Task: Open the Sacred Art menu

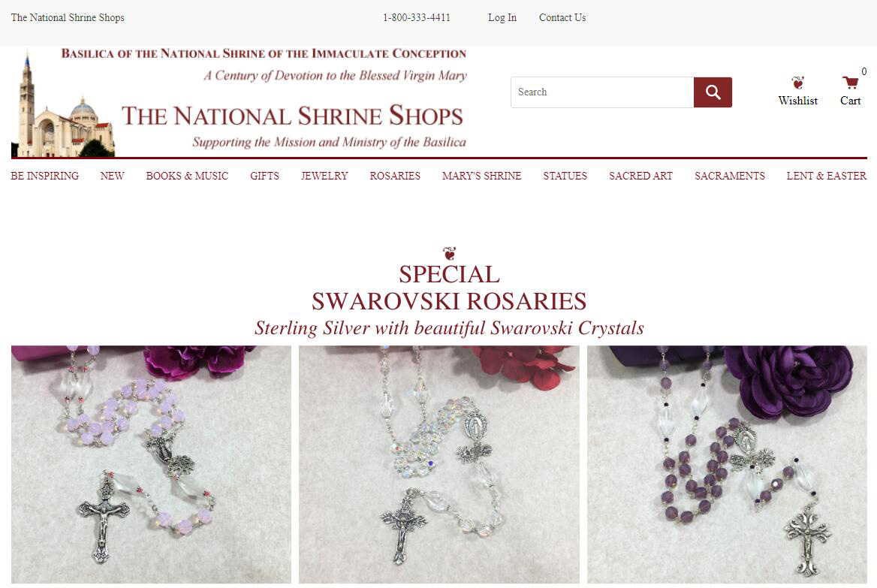Action: [640, 176]
